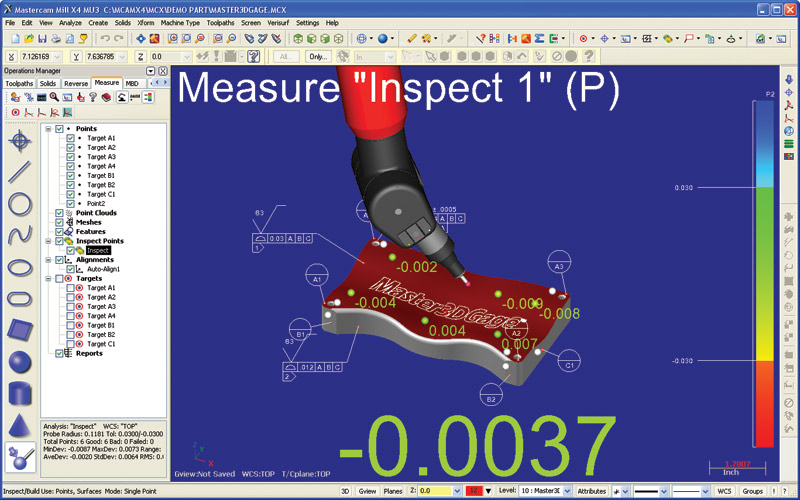This screenshot has width=800, height=500.
Task: Toggle the Meshes checkbox
Action: tap(60, 222)
